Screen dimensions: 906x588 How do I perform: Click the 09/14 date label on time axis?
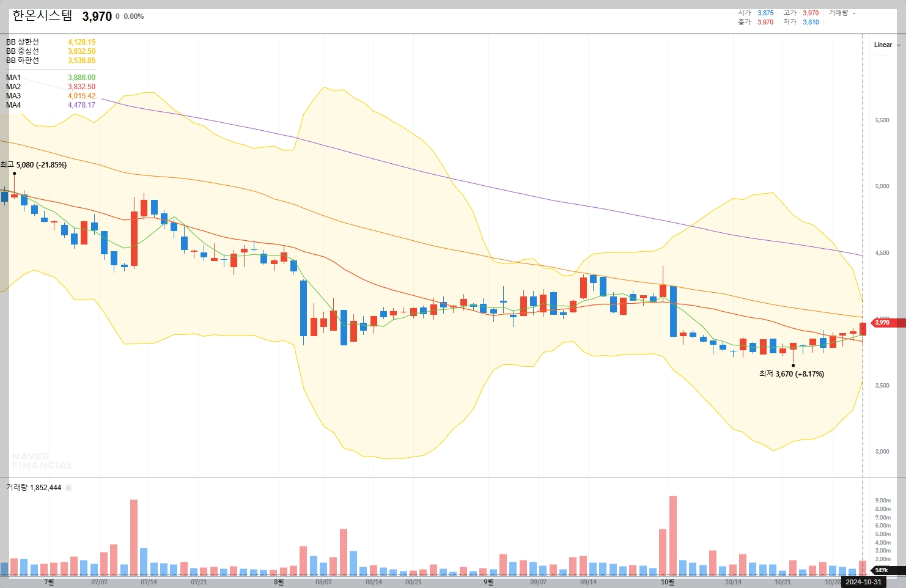point(588,582)
